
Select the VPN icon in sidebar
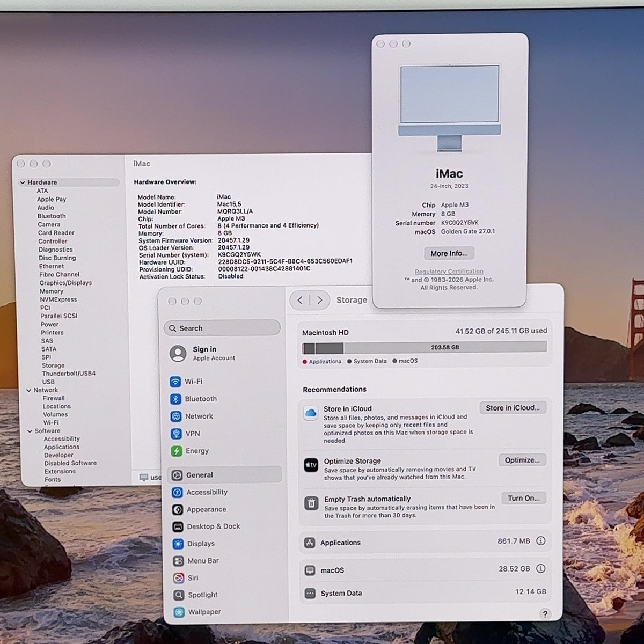pyautogui.click(x=176, y=434)
